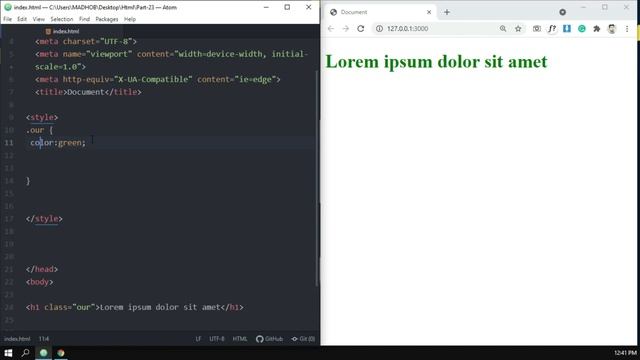
Task: Click the blue download extension icon
Action: click(x=567, y=29)
